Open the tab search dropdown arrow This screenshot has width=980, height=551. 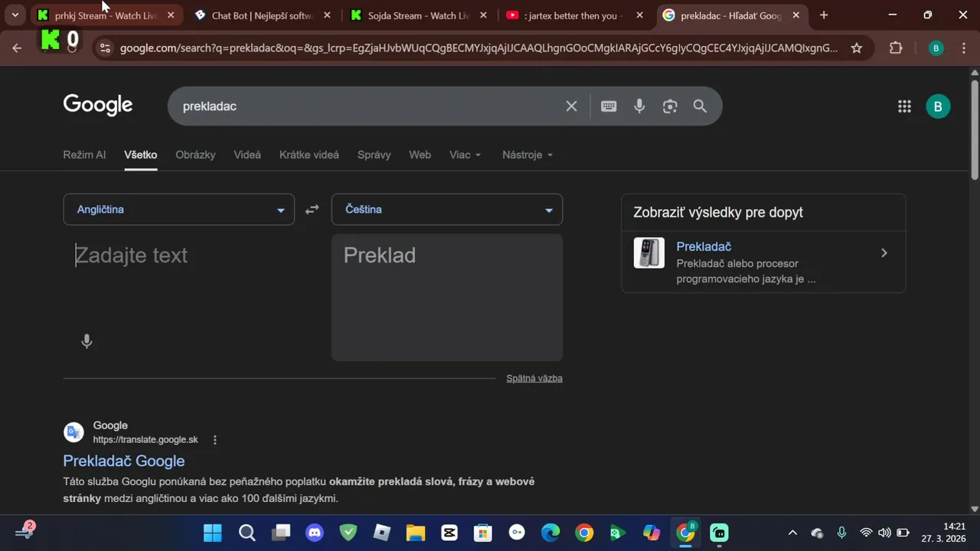pos(15,15)
